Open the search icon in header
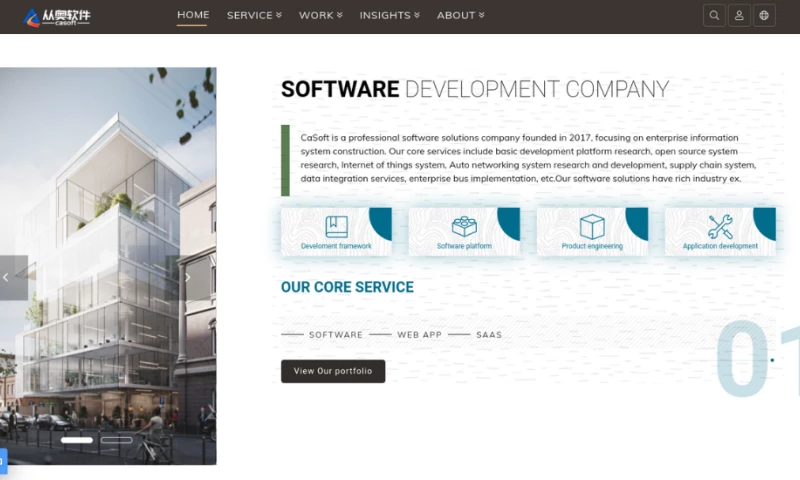Viewport: 800px width, 480px height. (x=714, y=15)
